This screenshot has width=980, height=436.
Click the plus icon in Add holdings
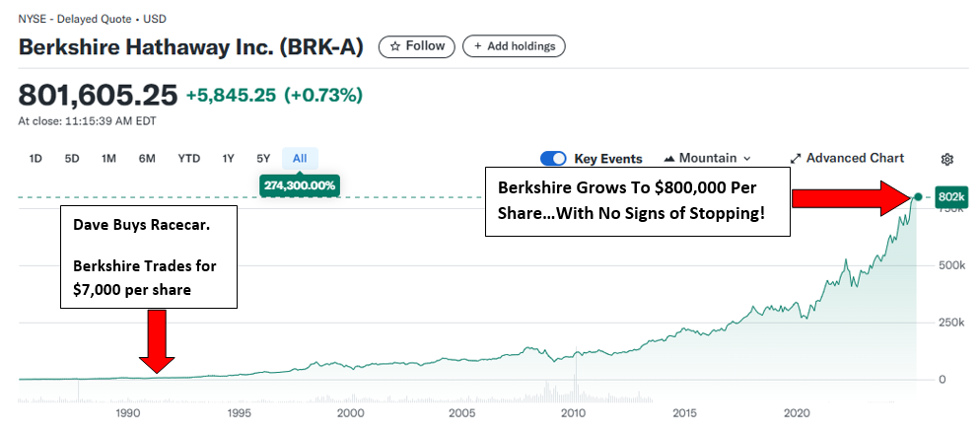coord(478,46)
